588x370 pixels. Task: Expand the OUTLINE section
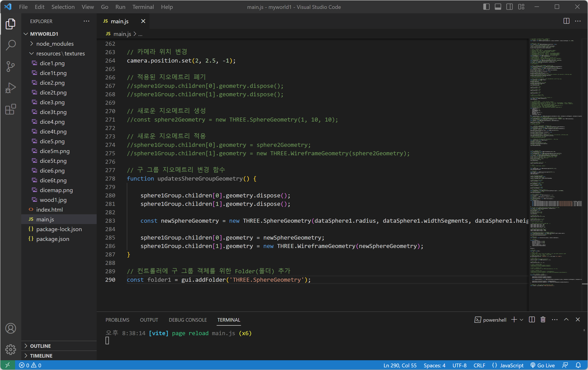[40, 346]
